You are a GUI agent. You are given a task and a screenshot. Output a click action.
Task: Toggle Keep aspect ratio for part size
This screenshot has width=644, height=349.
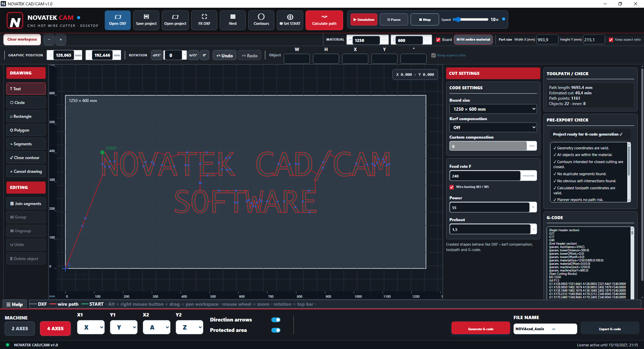point(611,40)
